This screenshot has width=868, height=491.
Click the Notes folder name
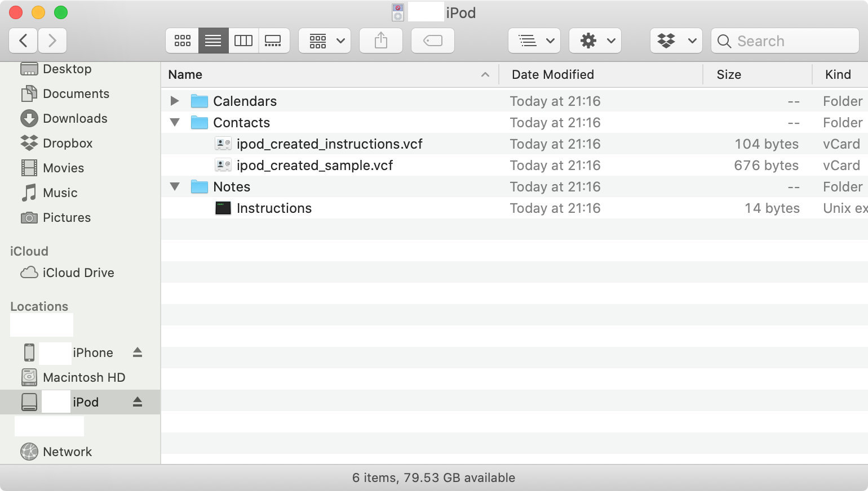pyautogui.click(x=232, y=186)
